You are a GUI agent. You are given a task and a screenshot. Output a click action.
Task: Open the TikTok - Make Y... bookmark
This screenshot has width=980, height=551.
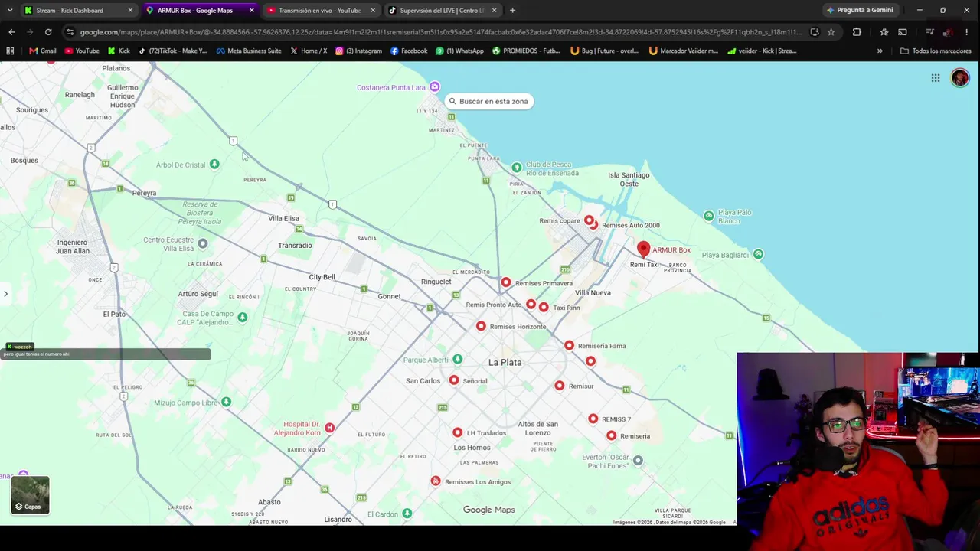(x=173, y=51)
